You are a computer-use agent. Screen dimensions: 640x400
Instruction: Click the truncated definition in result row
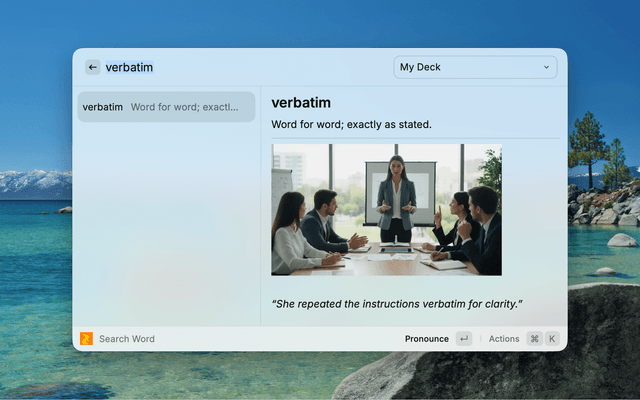pos(185,107)
